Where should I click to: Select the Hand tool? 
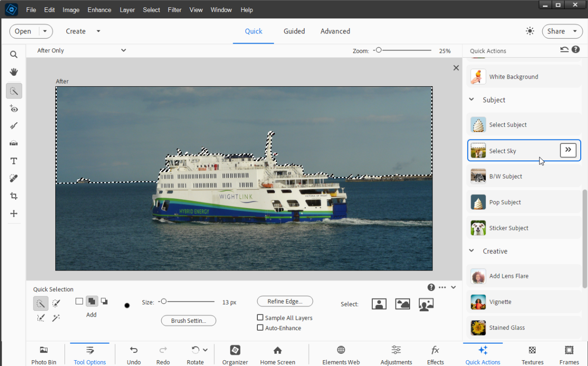pos(14,72)
